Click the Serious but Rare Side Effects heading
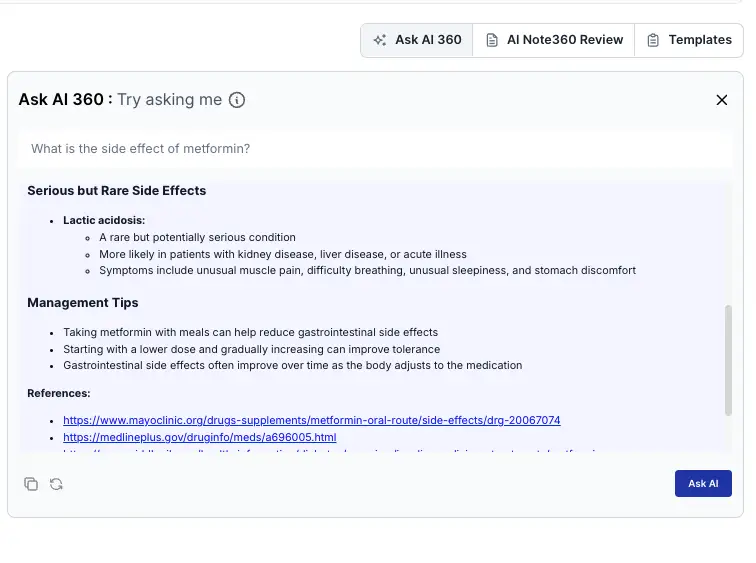The width and height of the screenshot is (756, 563). (117, 190)
